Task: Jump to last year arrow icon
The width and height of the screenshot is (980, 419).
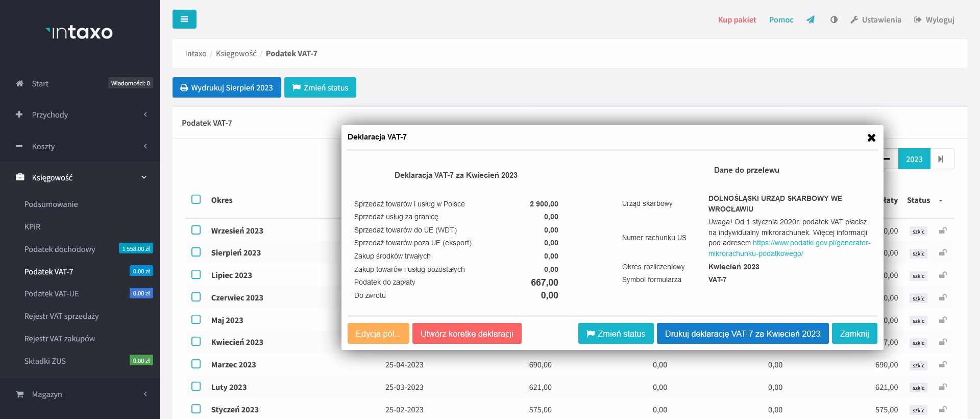Action: pyautogui.click(x=941, y=159)
